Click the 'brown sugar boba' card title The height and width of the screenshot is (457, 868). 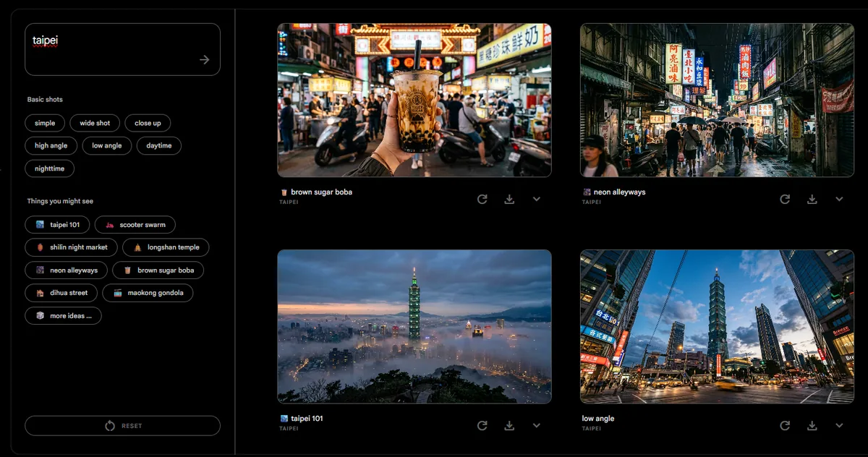tap(321, 192)
